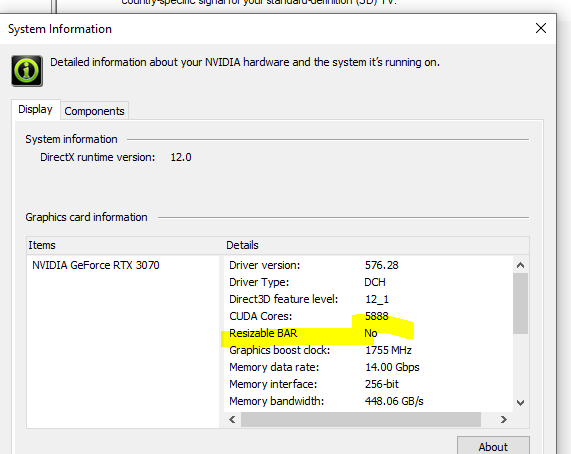Click the Resizable BAR value No
Image resolution: width=571 pixels, height=454 pixels.
pos(371,333)
